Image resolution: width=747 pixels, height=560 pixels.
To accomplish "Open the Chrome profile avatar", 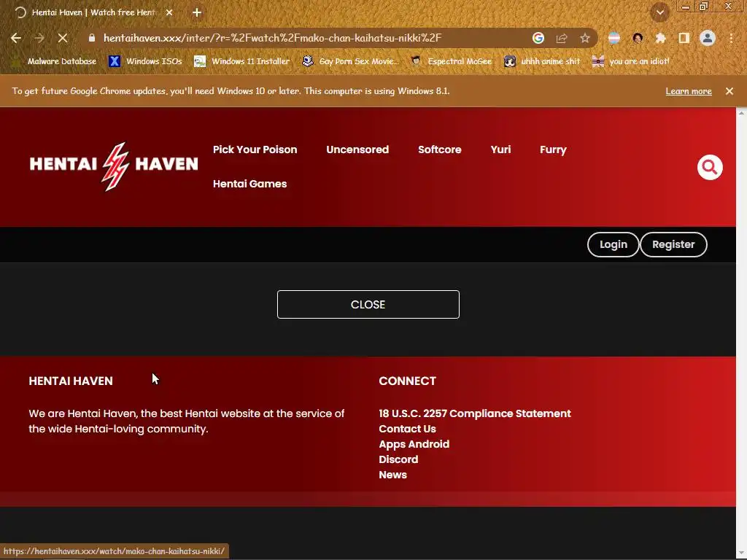I will pyautogui.click(x=708, y=38).
